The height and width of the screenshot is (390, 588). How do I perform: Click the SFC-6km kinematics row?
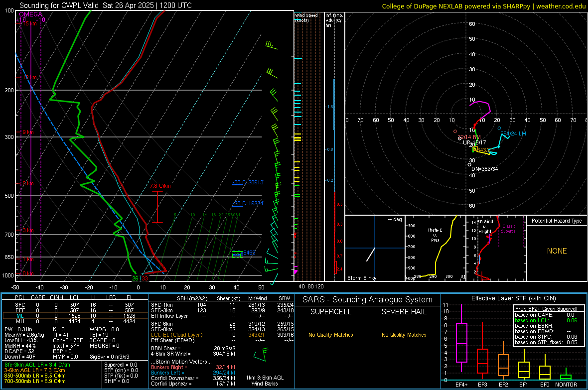click(222, 324)
